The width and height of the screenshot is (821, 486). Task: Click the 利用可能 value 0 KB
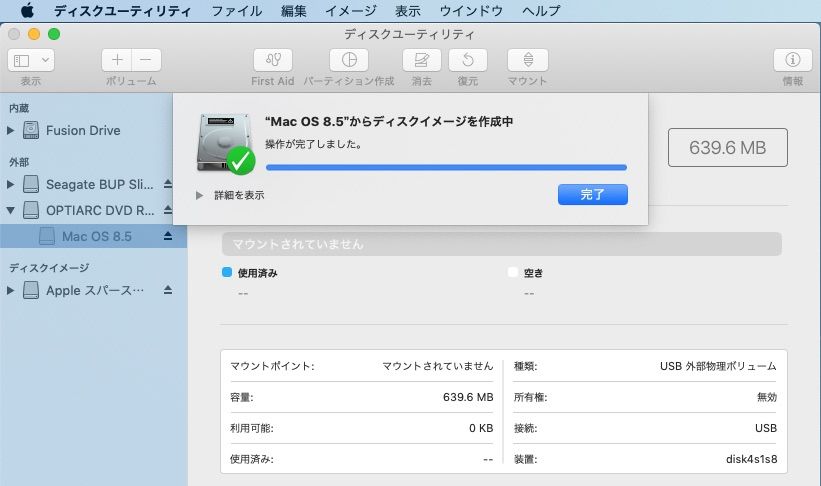tap(481, 428)
